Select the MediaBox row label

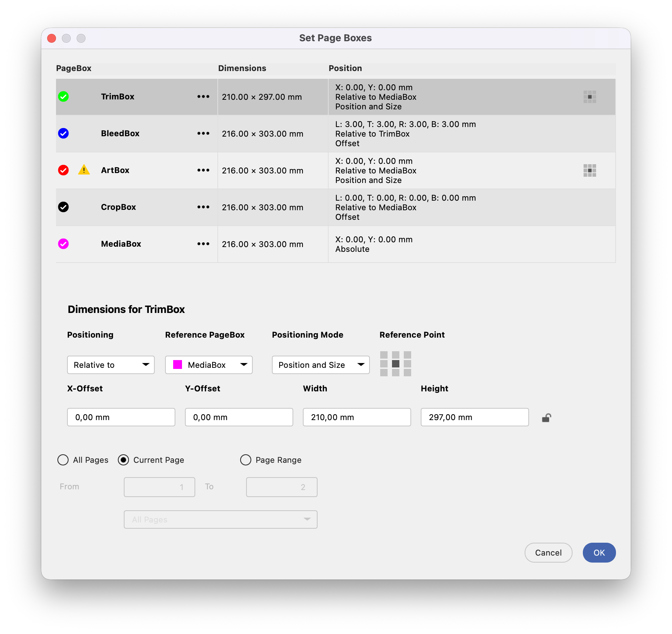pos(121,244)
